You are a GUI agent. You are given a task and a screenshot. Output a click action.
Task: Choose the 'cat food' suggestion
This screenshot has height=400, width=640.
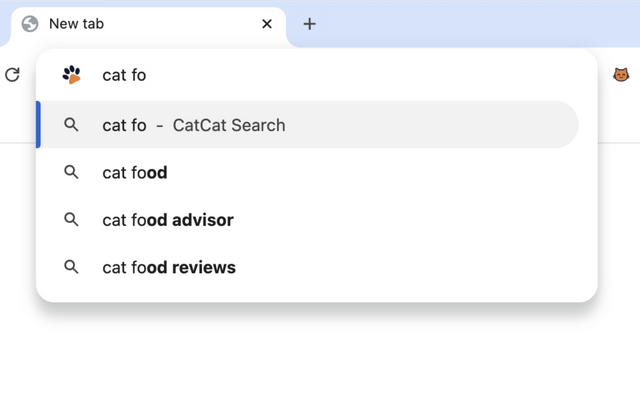307,172
